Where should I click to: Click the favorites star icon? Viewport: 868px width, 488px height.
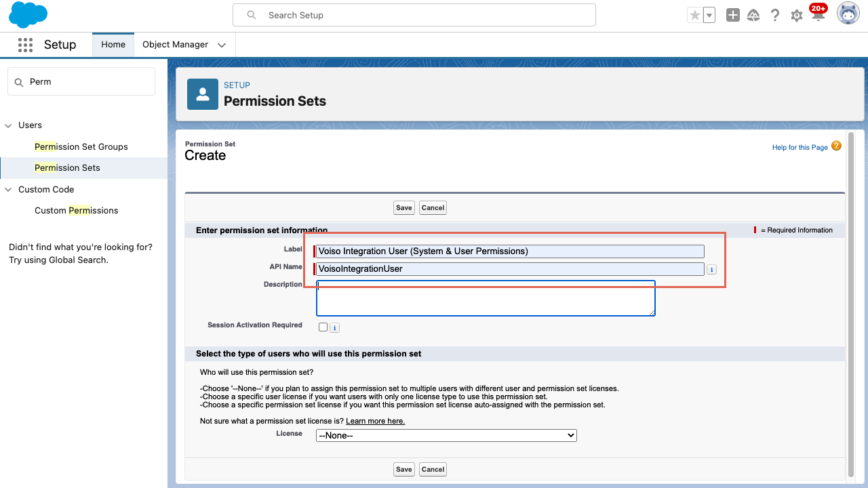[x=694, y=15]
